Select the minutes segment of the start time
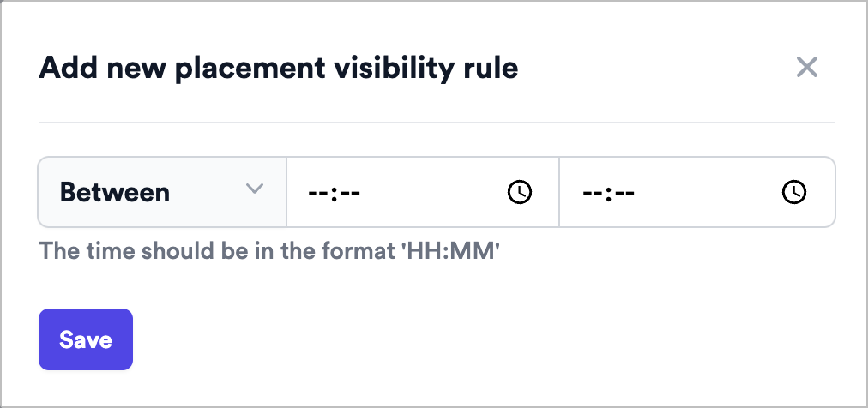Viewport: 868px width, 408px height. click(x=350, y=194)
